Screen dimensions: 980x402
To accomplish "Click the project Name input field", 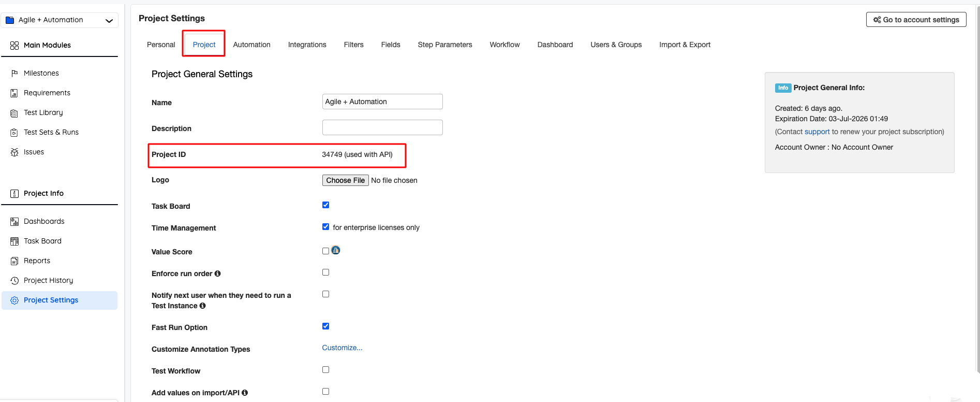I will tap(382, 102).
